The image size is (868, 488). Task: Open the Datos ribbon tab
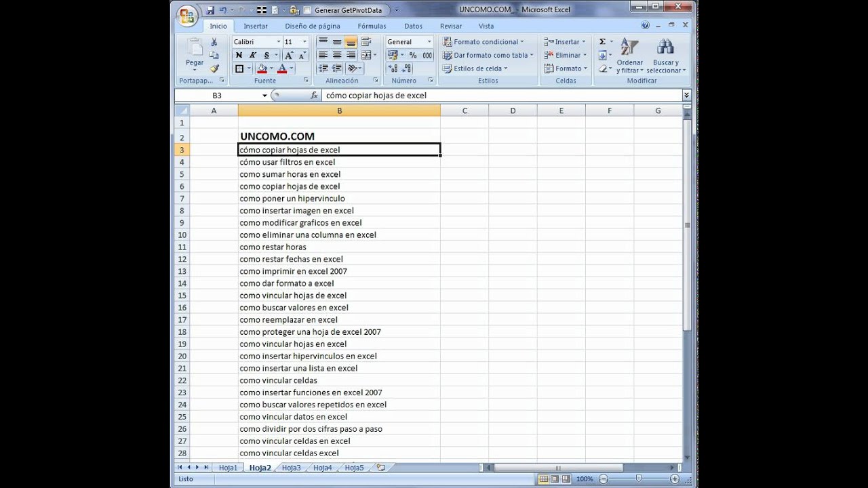[x=413, y=26]
